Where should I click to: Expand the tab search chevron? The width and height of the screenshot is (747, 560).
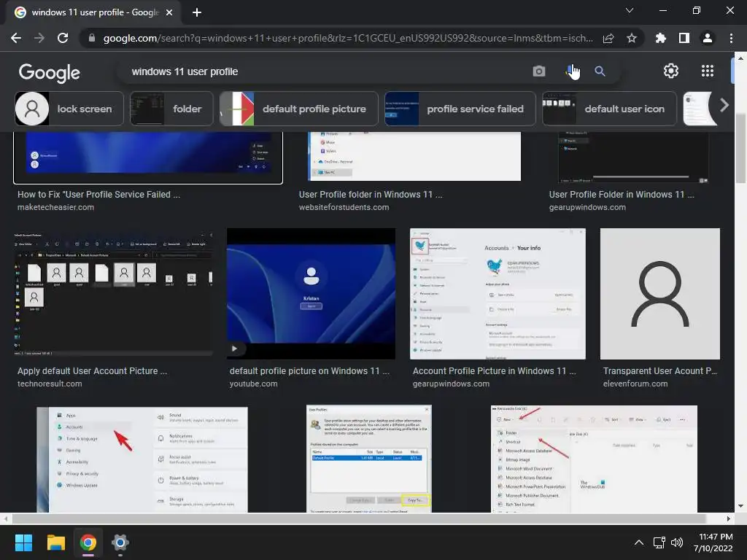pos(630,10)
